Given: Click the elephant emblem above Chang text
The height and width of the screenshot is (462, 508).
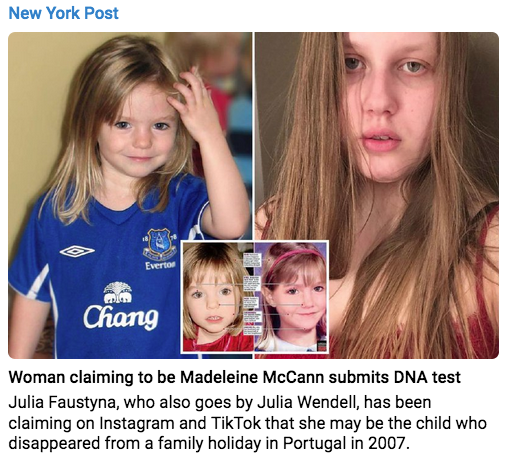Looking at the screenshot, I should click(x=117, y=292).
